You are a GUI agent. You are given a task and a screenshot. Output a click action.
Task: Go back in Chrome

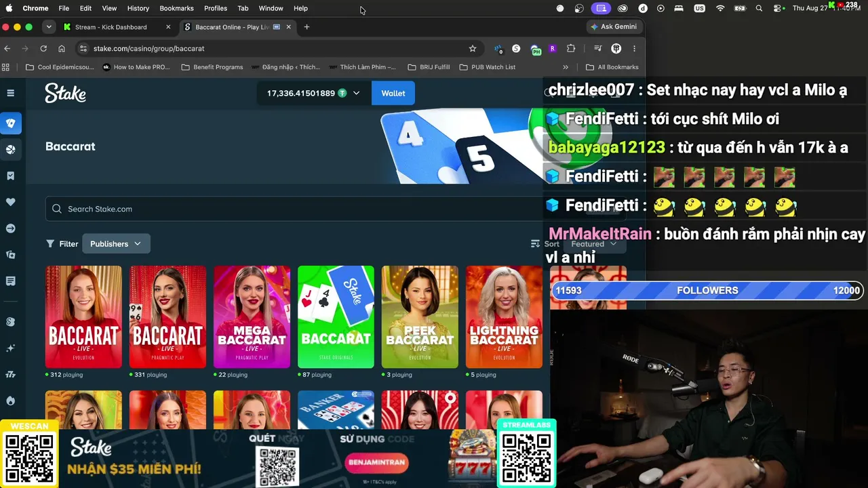7,49
